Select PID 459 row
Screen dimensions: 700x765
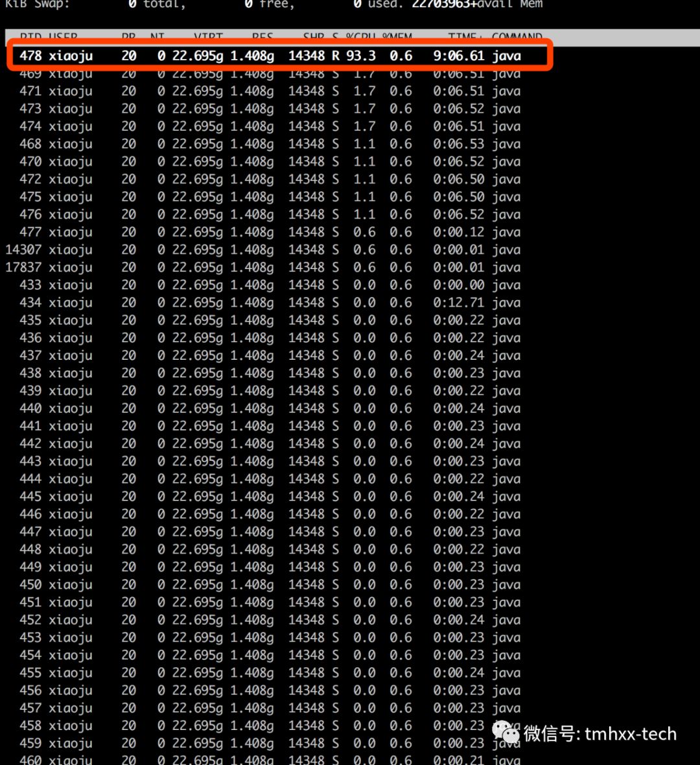coord(30,744)
